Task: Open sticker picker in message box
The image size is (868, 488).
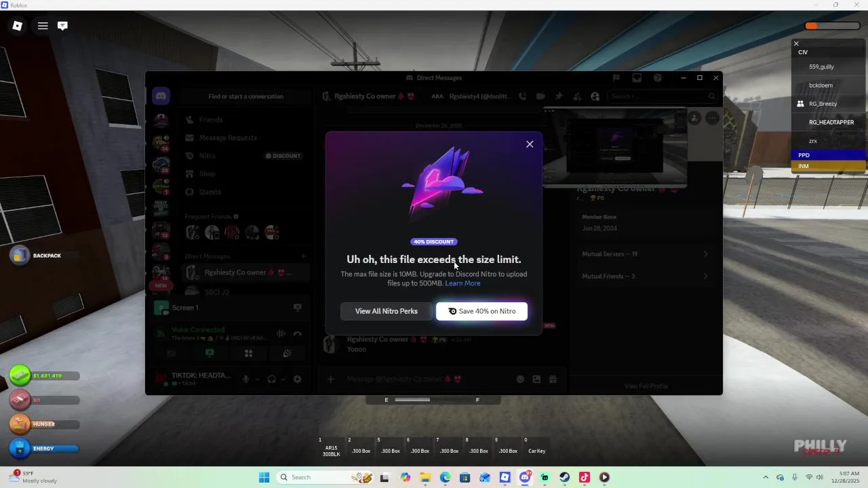Action: [537, 380]
